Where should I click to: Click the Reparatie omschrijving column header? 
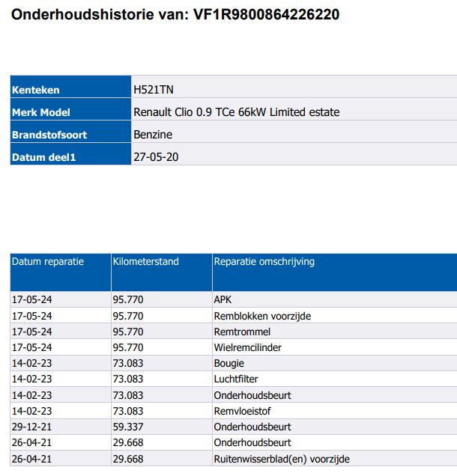(x=264, y=262)
